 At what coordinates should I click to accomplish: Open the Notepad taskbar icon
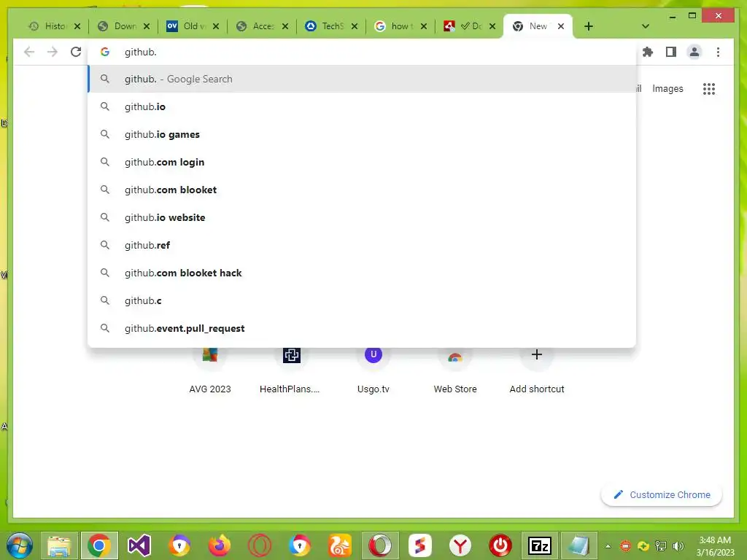pos(579,545)
